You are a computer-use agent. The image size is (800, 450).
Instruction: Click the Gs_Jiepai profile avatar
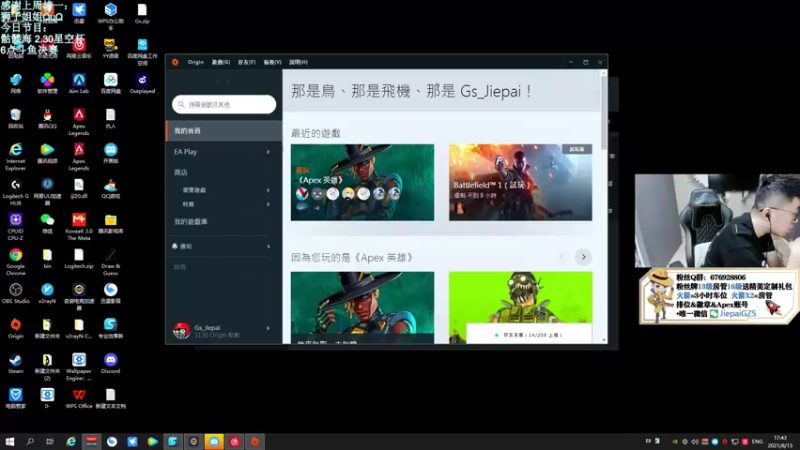pos(182,331)
